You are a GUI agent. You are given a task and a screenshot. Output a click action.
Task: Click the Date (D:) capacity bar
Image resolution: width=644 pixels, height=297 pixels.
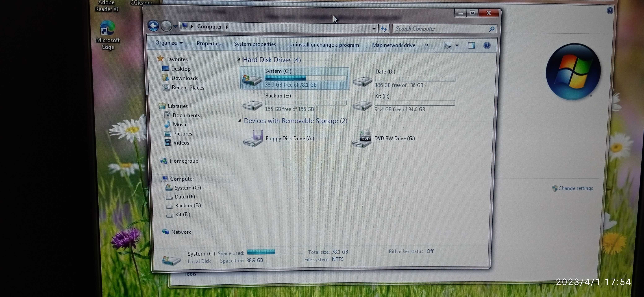click(x=415, y=78)
